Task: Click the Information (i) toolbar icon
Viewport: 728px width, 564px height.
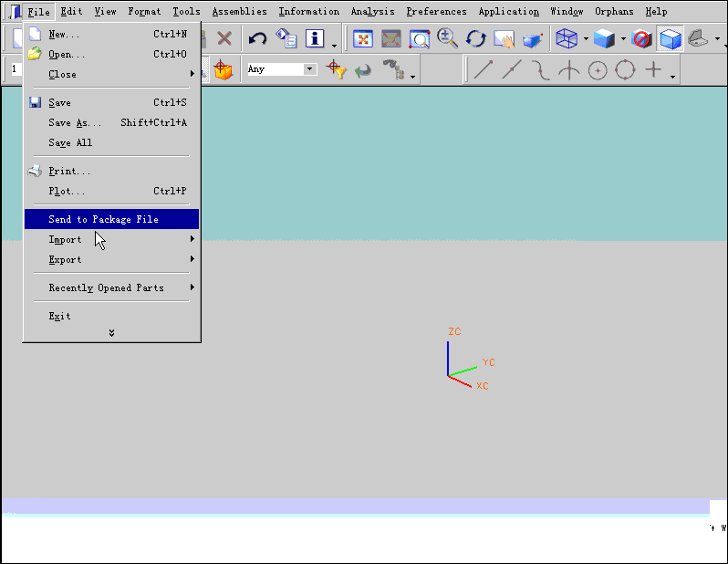Action: pos(315,38)
